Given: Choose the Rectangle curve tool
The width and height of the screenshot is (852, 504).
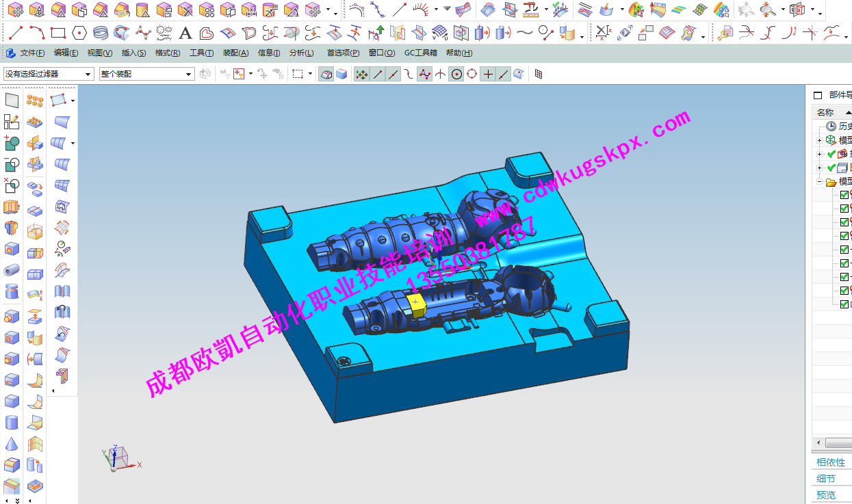Looking at the screenshot, I should (58, 32).
